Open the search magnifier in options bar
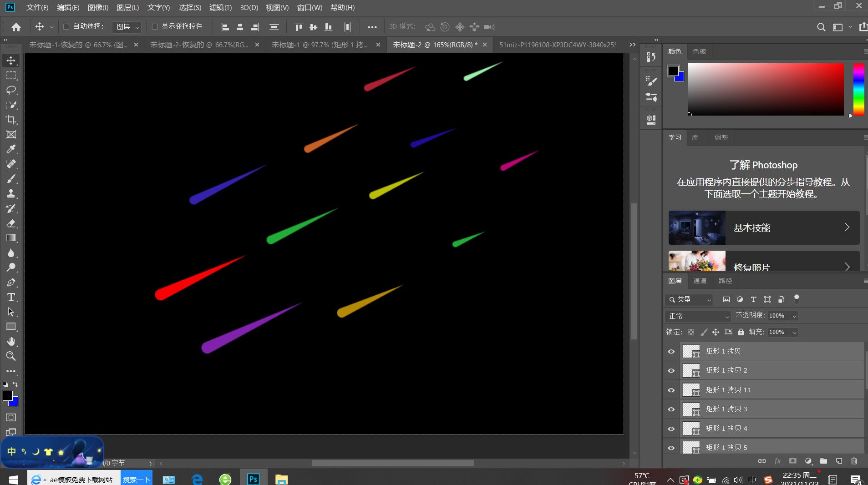The height and width of the screenshot is (485, 868). click(x=821, y=27)
